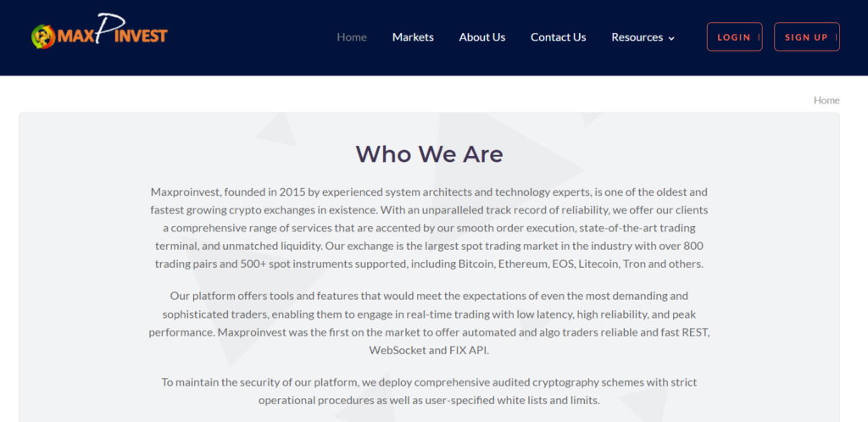The image size is (868, 422).
Task: Click the LOGIN button
Action: coord(735,36)
